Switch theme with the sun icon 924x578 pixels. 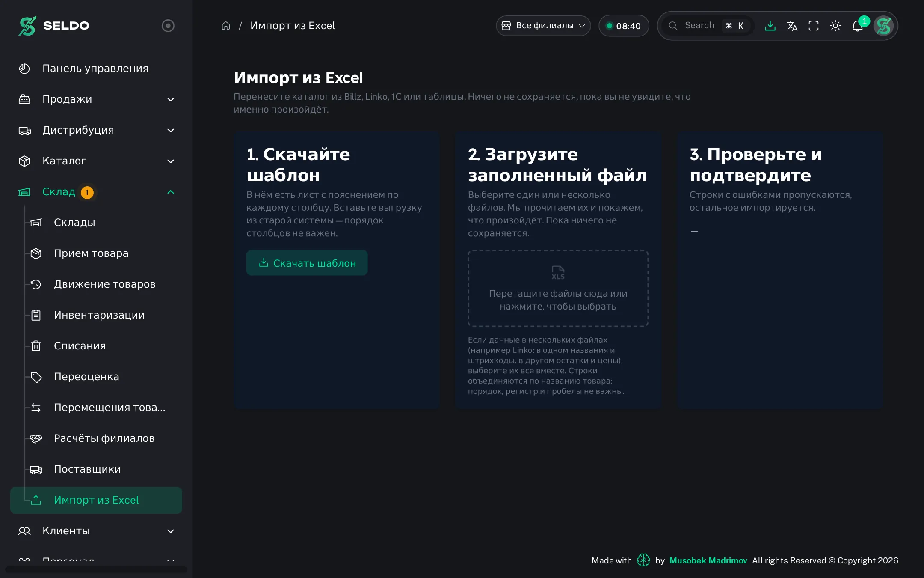pyautogui.click(x=835, y=26)
